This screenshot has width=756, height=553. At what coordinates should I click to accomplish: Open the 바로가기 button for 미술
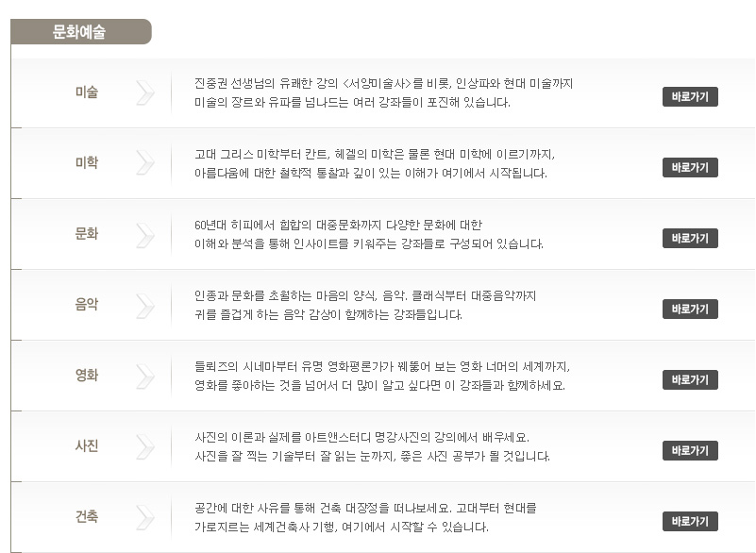coord(690,97)
